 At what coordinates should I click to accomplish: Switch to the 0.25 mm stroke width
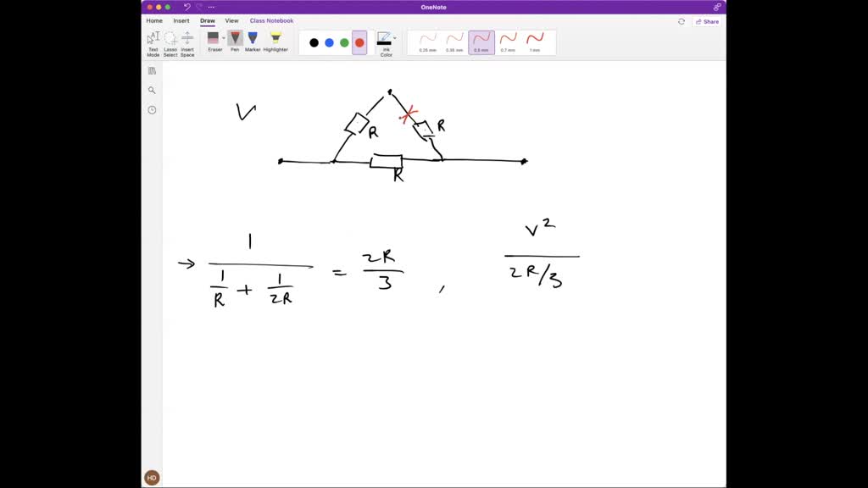click(427, 41)
